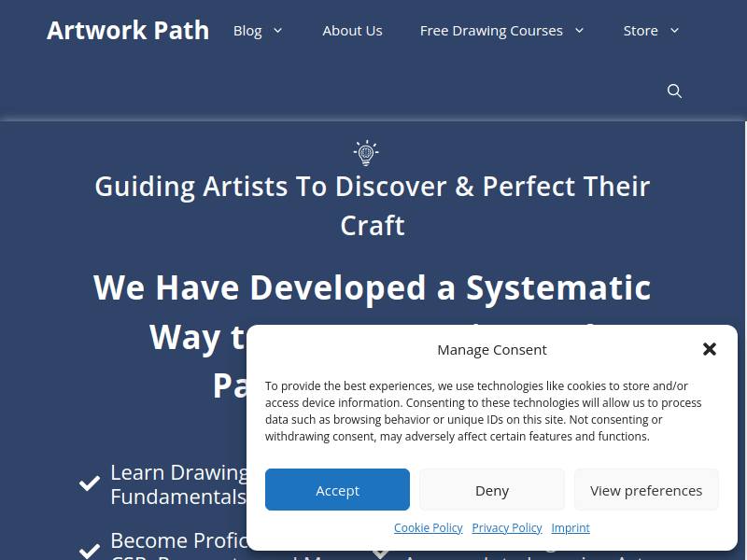Select the Artwork Path site logo
747x560 pixels.
coord(127,30)
